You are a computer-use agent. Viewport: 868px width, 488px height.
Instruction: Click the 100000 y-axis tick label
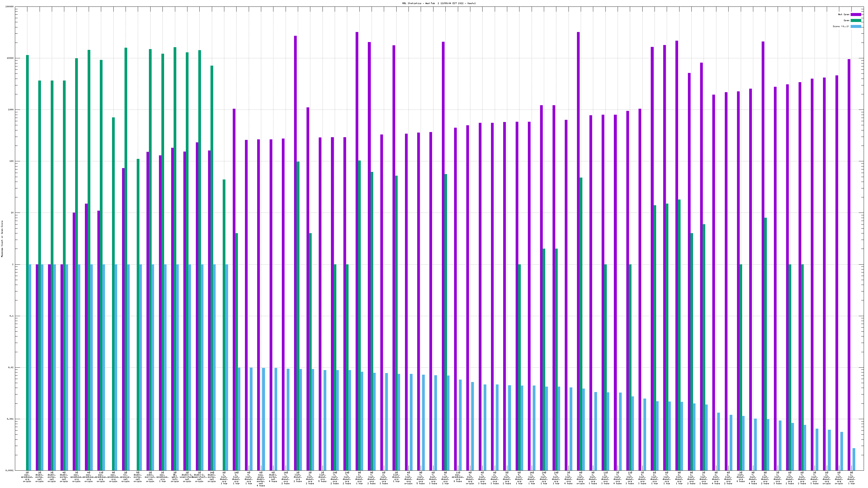(x=9, y=7)
